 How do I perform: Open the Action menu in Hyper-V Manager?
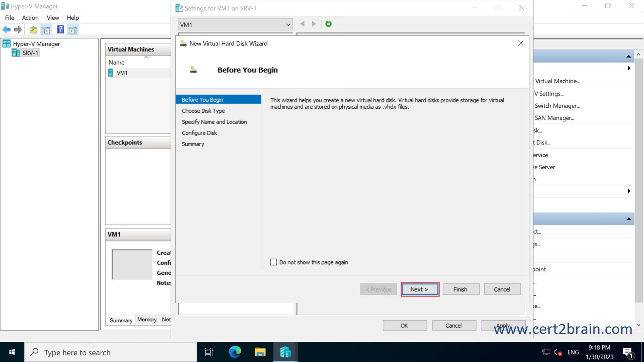point(30,18)
